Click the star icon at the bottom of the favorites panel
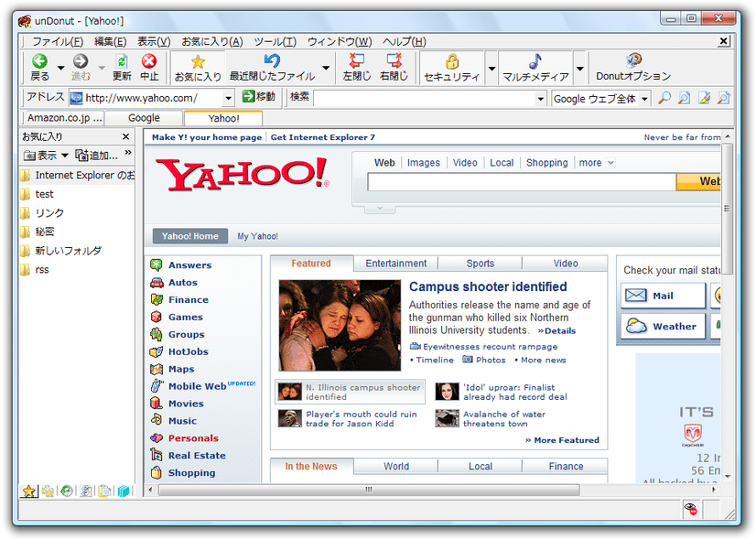Image resolution: width=756 pixels, height=539 pixels. click(29, 490)
